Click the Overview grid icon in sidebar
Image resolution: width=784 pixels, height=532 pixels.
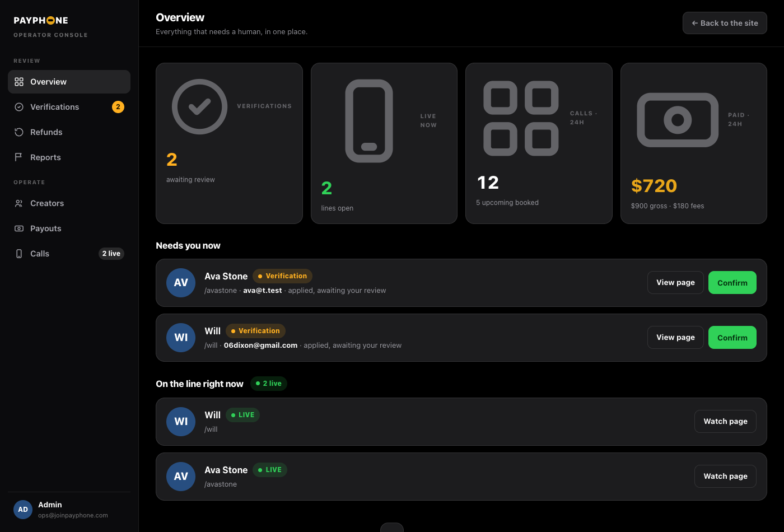click(19, 82)
